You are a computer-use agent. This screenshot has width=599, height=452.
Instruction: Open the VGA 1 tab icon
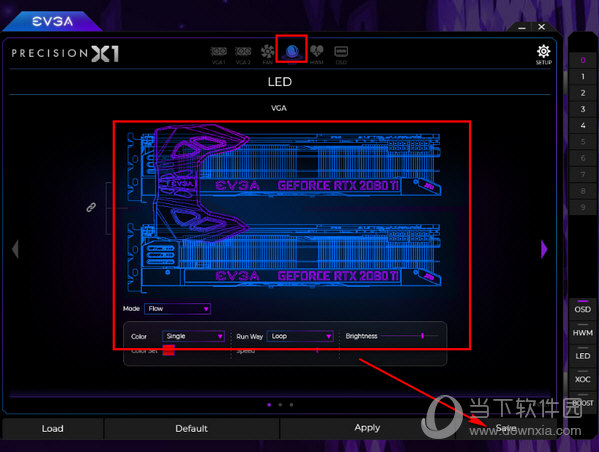[219, 55]
